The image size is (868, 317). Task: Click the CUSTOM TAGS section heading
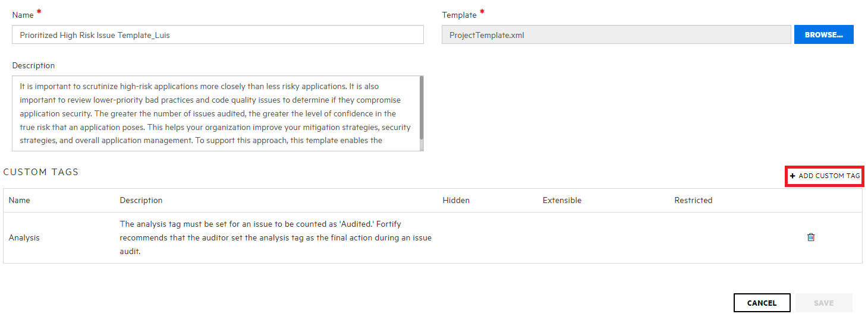coord(41,172)
